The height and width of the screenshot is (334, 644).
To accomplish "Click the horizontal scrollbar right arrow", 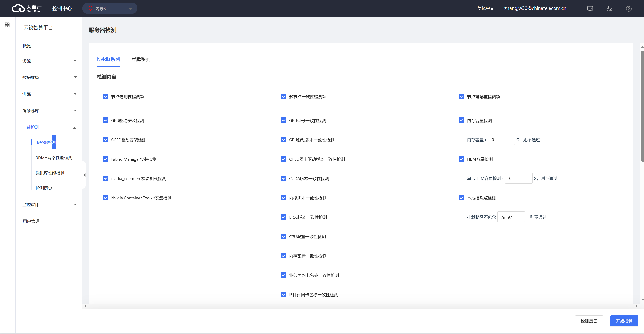I will pyautogui.click(x=636, y=306).
